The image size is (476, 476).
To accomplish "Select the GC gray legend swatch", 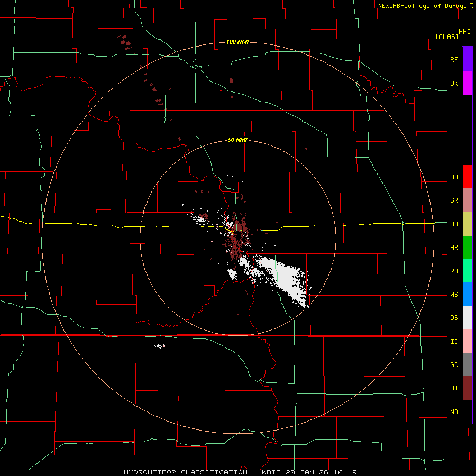I will (x=467, y=364).
